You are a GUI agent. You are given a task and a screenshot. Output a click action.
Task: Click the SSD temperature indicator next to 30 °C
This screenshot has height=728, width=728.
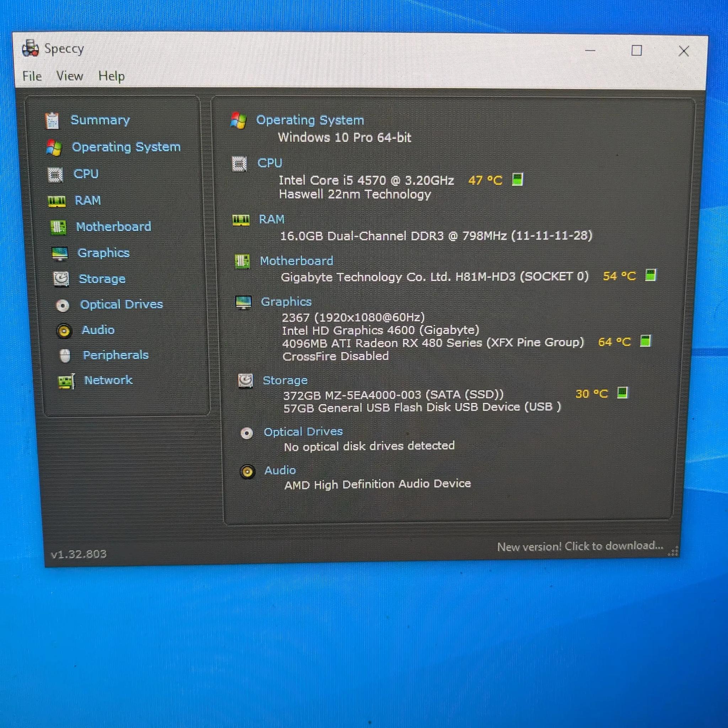click(x=622, y=393)
